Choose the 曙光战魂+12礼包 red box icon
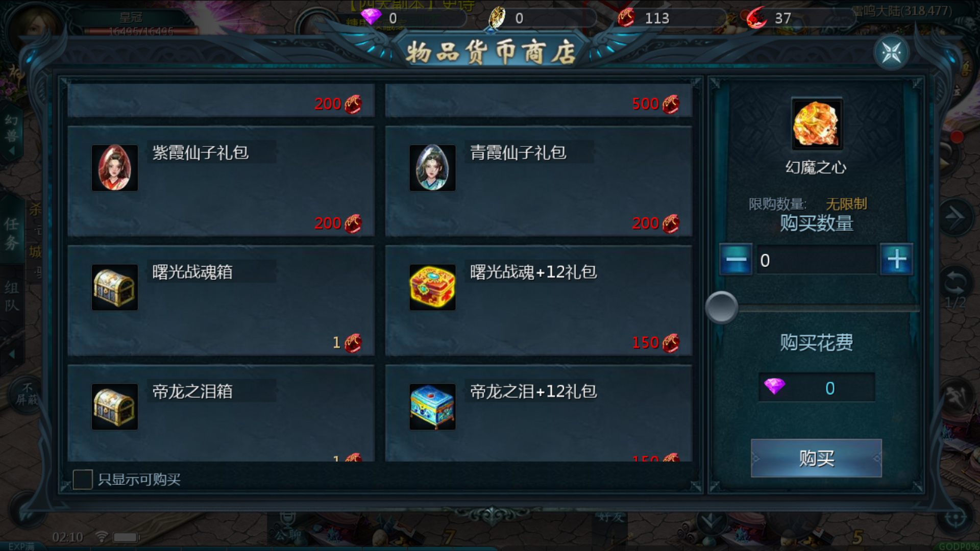Image resolution: width=980 pixels, height=551 pixels. pos(432,287)
